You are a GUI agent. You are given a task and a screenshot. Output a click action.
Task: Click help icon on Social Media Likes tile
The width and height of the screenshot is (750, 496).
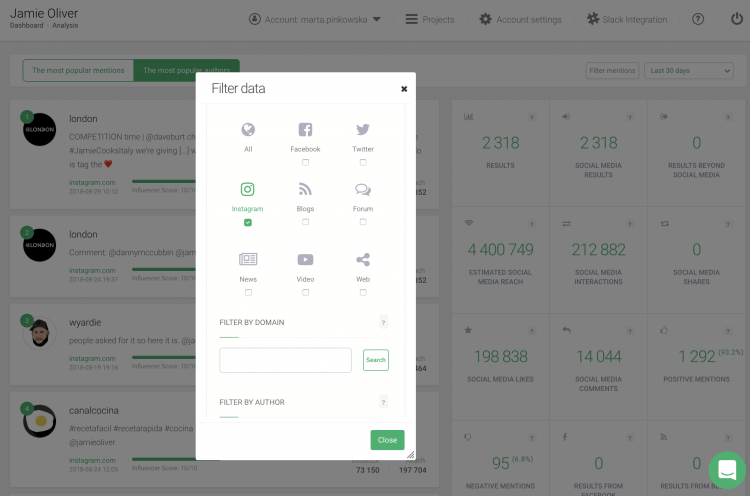point(531,331)
